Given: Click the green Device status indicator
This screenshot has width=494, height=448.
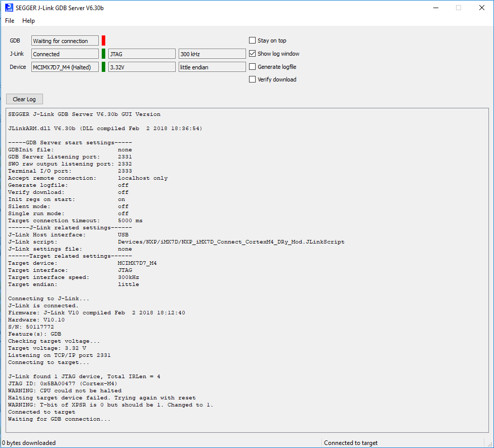Looking at the screenshot, I should [x=103, y=67].
